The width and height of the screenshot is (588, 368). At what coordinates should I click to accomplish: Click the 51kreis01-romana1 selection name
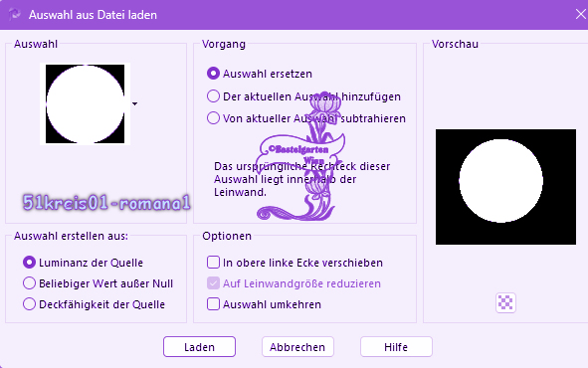tap(106, 203)
